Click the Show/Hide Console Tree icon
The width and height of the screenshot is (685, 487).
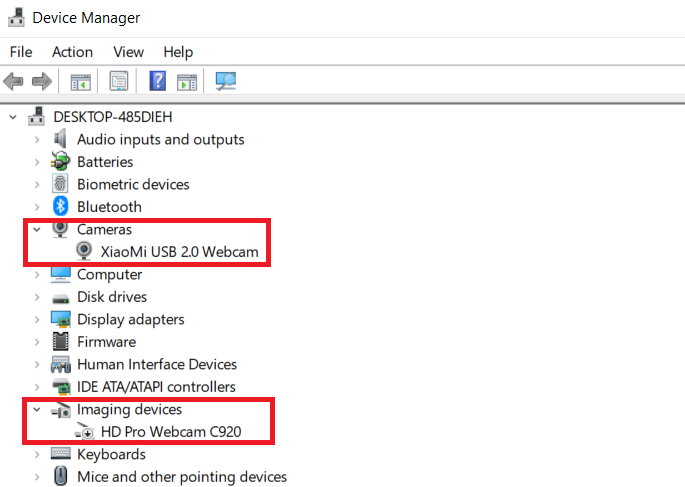pyautogui.click(x=80, y=81)
